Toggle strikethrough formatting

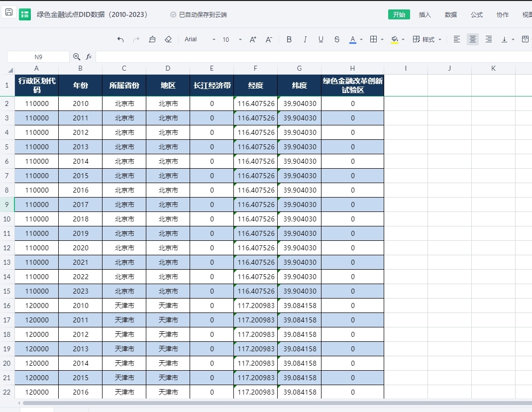[x=337, y=39]
